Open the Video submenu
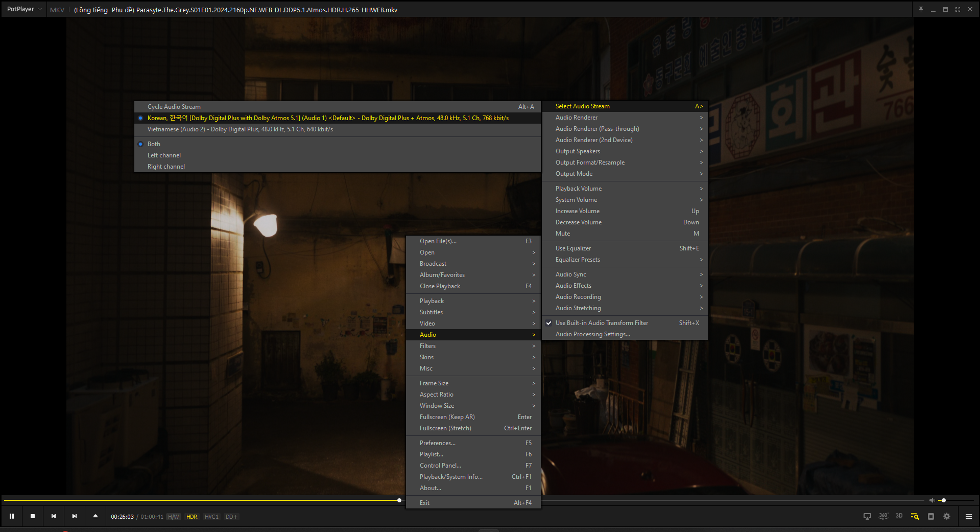 (473, 323)
